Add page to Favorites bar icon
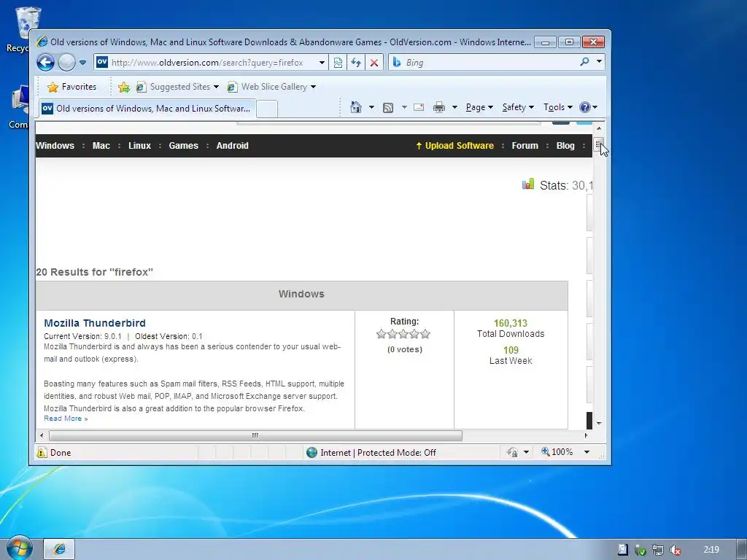The height and width of the screenshot is (560, 747). click(124, 87)
